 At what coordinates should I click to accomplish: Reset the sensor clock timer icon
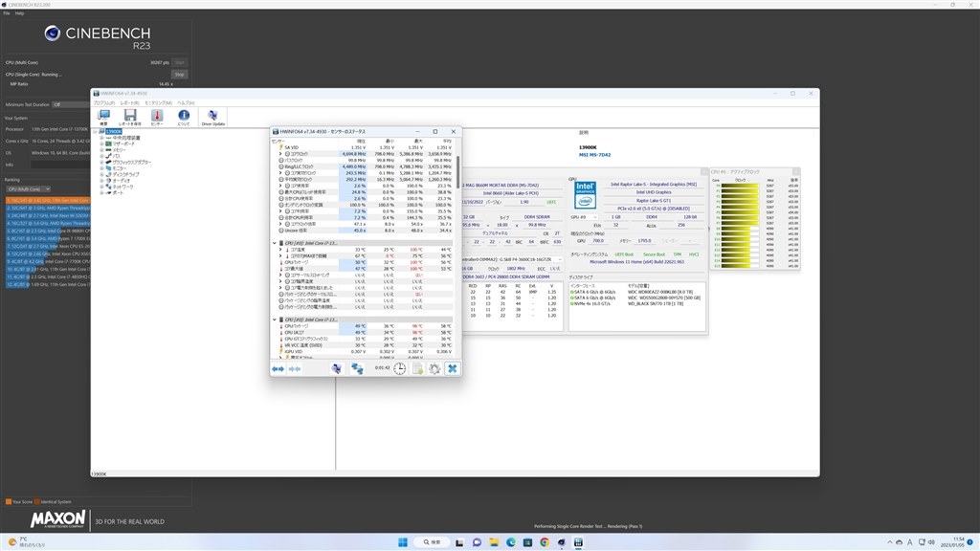(399, 368)
